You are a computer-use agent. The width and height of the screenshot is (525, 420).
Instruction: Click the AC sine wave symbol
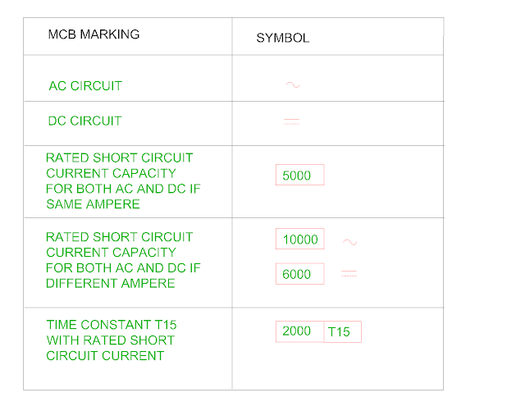coord(293,85)
